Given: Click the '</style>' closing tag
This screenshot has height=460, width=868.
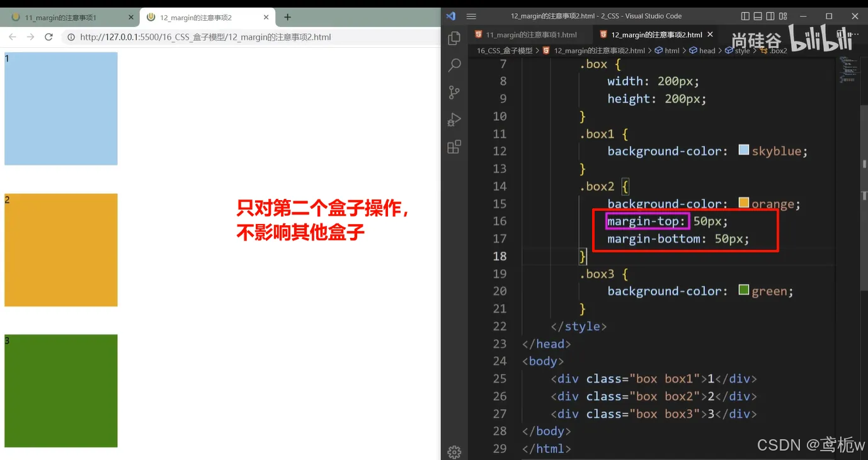Looking at the screenshot, I should (579, 326).
